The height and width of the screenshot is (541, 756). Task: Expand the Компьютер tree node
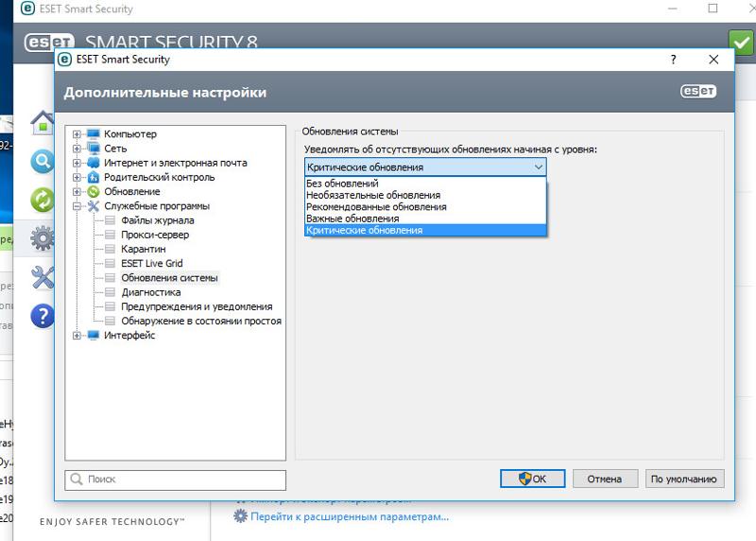(x=77, y=133)
